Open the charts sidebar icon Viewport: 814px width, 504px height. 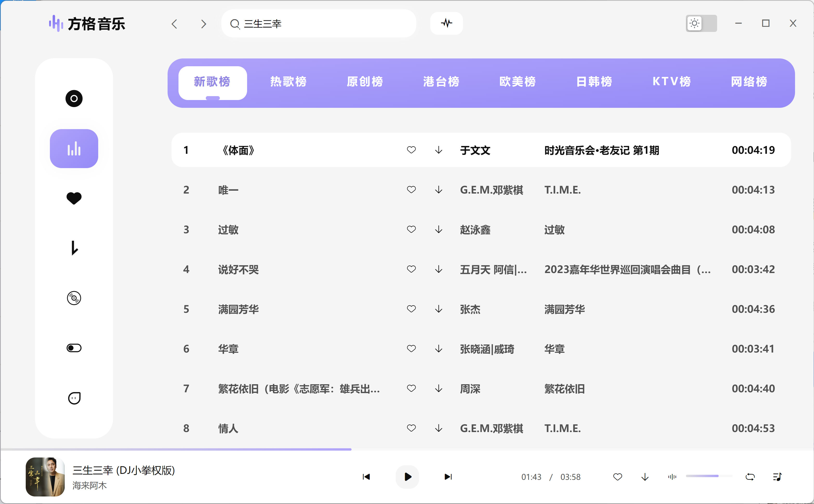pos(74,149)
